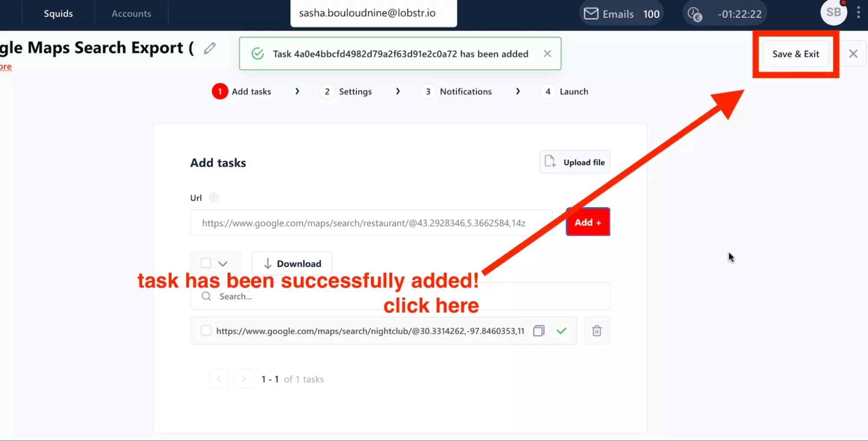Click the pencil icon to rename squid
The width and height of the screenshot is (868, 441).
(210, 48)
